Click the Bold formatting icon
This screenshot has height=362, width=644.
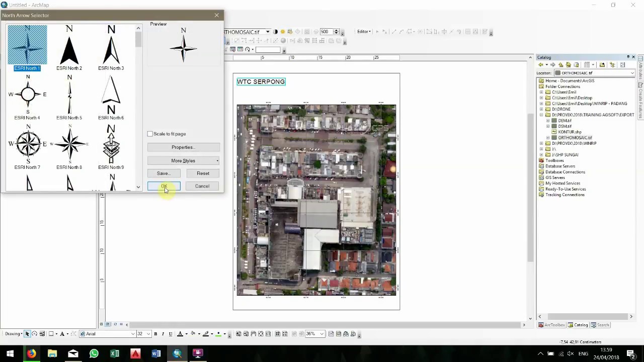point(155,334)
